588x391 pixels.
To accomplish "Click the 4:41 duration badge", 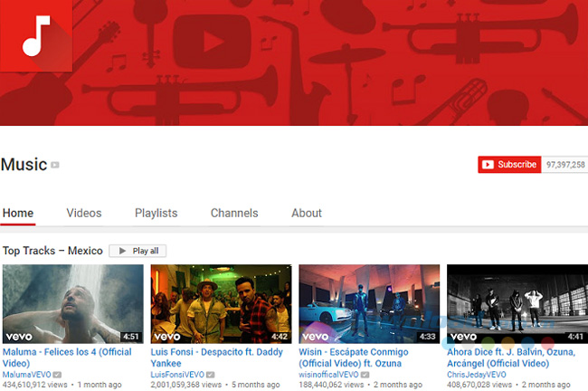I will 575,337.
